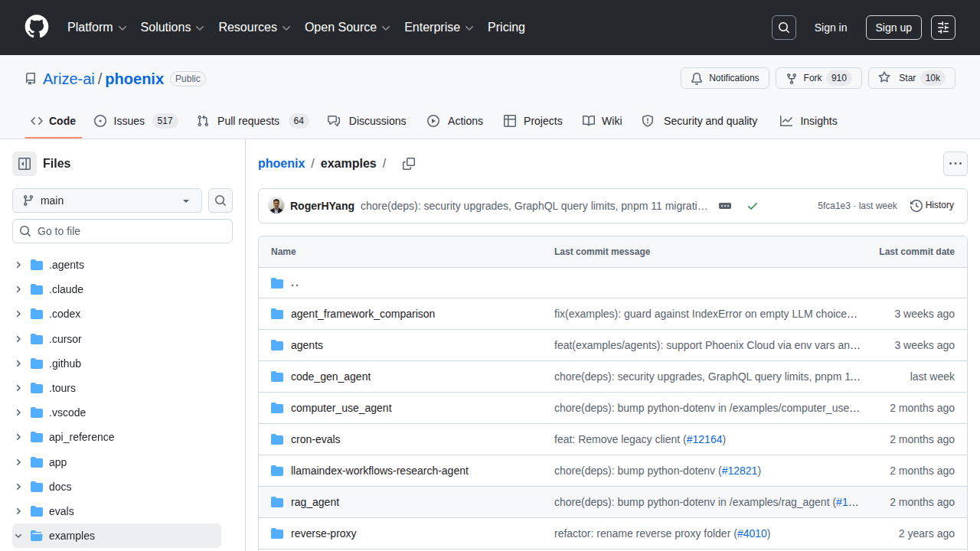This screenshot has width=980, height=551.
Task: Click the api_reference folder icon in tree
Action: [x=37, y=437]
